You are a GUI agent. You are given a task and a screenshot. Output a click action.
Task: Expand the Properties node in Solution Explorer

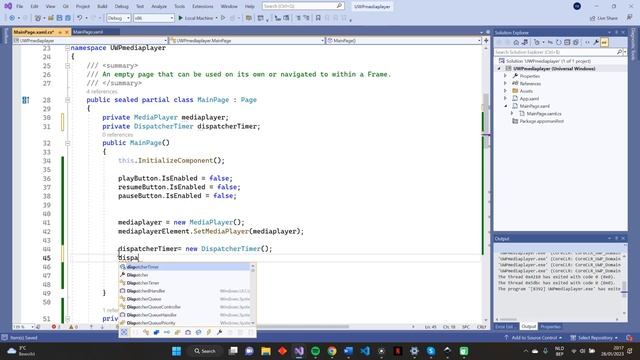coord(505,76)
